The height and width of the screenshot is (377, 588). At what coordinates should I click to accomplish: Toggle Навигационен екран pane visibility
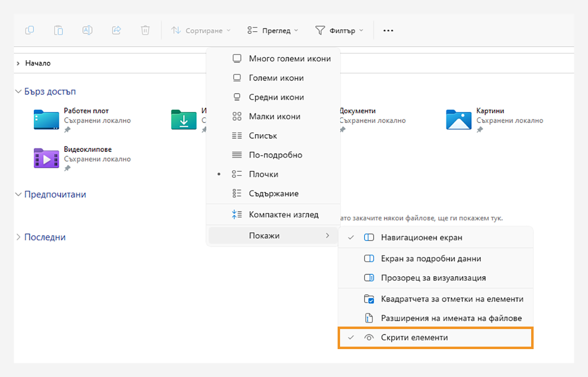point(421,237)
